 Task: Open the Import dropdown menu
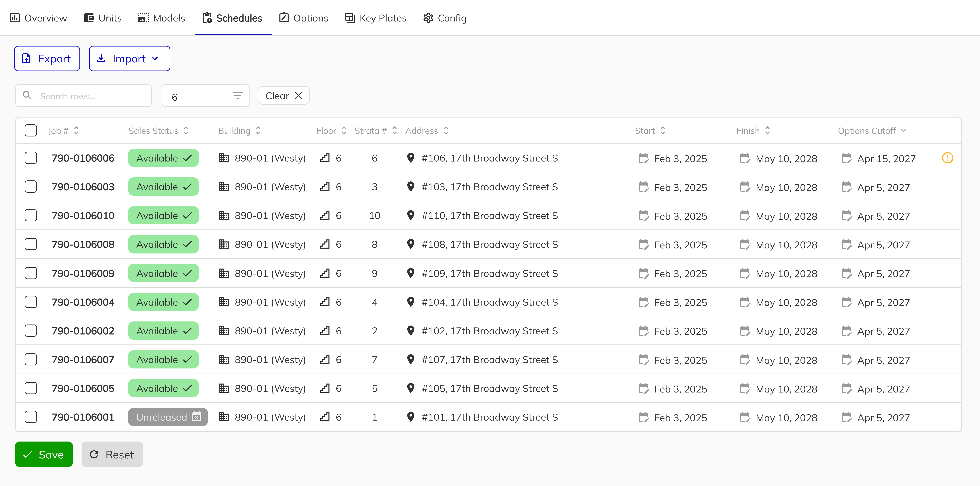click(129, 59)
